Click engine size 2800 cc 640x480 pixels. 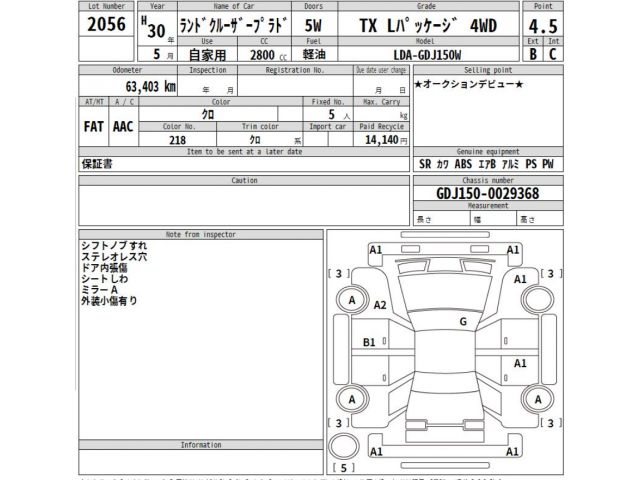(268, 55)
